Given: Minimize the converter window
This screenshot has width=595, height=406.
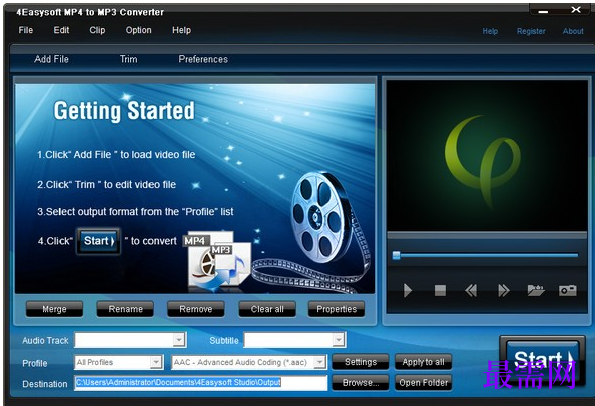Looking at the screenshot, I should tap(543, 11).
